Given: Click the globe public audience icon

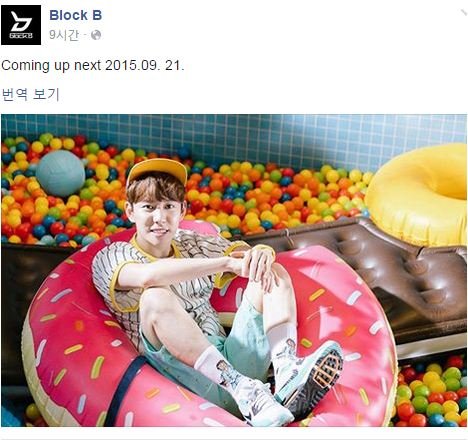Looking at the screenshot, I should tap(96, 35).
